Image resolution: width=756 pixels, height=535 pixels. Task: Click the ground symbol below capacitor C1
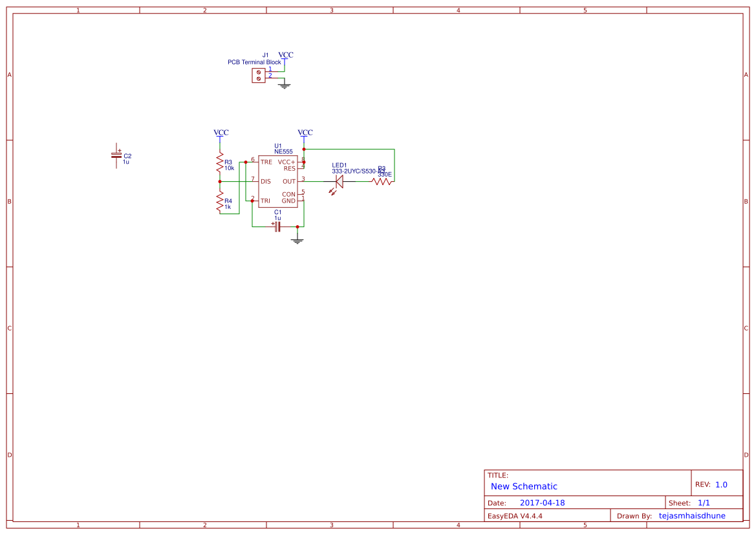297,240
